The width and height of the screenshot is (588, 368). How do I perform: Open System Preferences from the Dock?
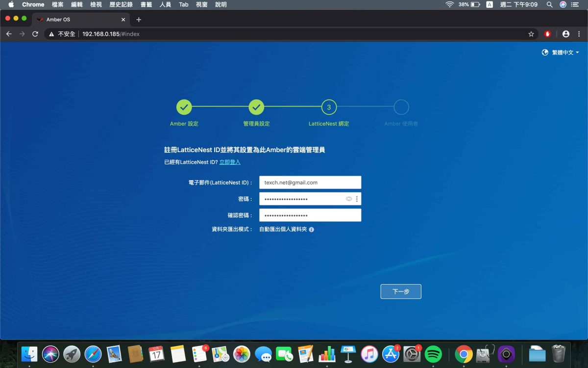click(x=412, y=354)
